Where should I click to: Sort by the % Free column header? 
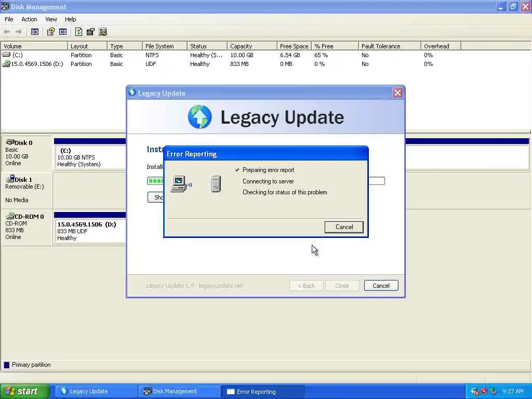[335, 46]
